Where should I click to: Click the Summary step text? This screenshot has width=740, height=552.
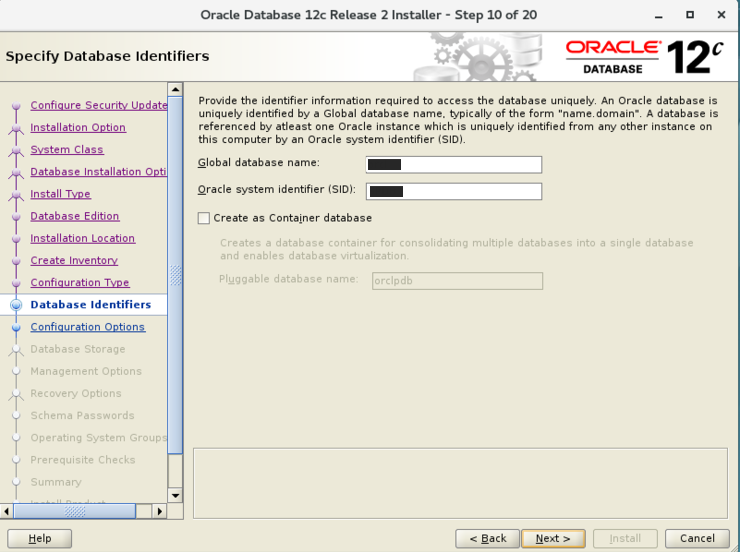pyautogui.click(x=56, y=482)
